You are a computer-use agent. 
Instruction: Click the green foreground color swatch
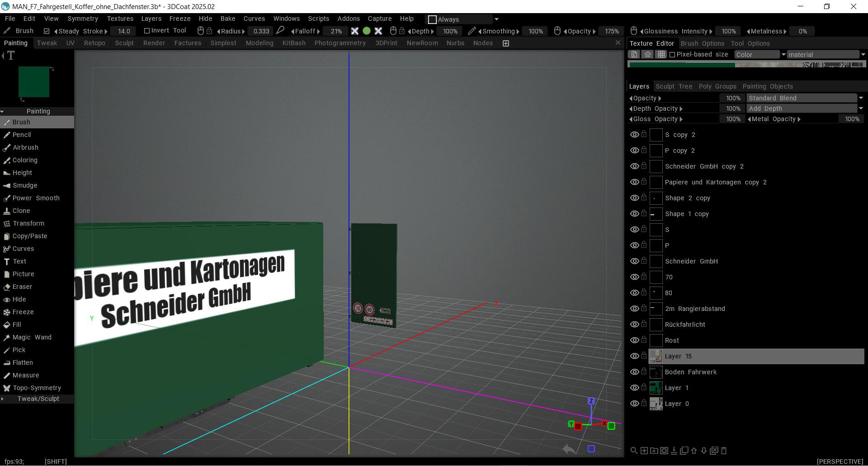pos(34,82)
